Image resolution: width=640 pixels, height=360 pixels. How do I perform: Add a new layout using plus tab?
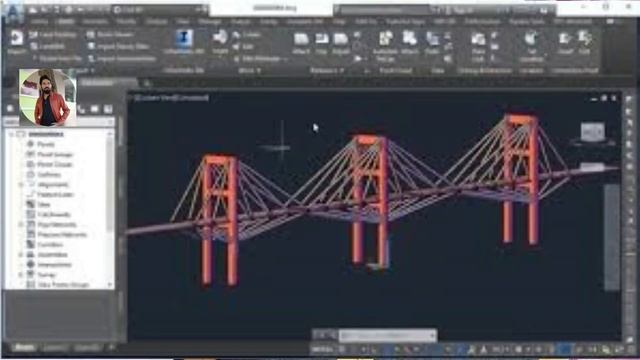111,348
